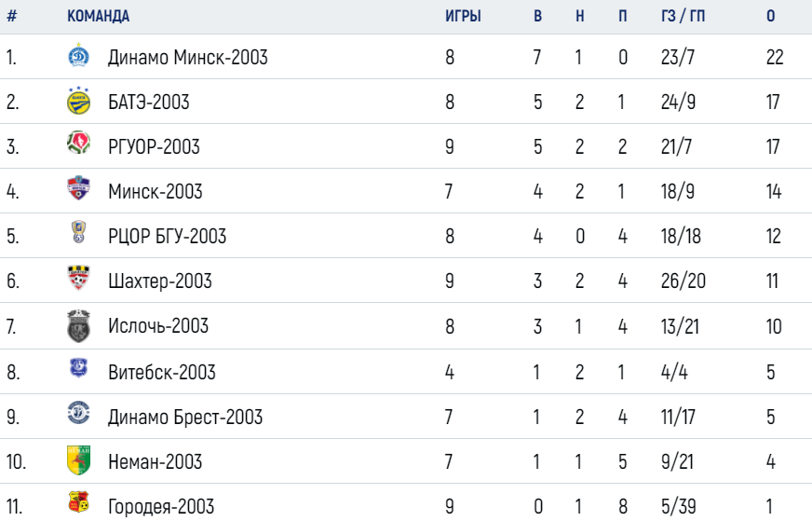Viewport: 812px width, 521px height.
Task: Open the Динамо Минск-2003 team link
Action: [187, 57]
